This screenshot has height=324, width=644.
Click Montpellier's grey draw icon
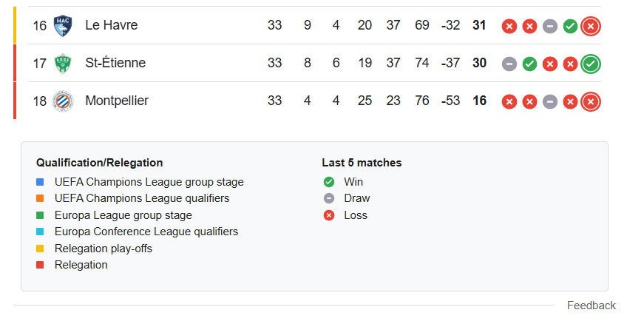550,102
